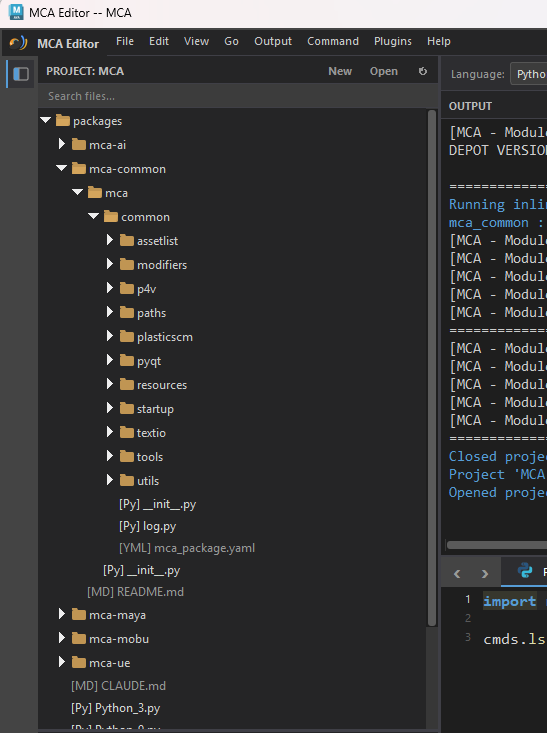Select CLAUDE.md file

tap(119, 686)
